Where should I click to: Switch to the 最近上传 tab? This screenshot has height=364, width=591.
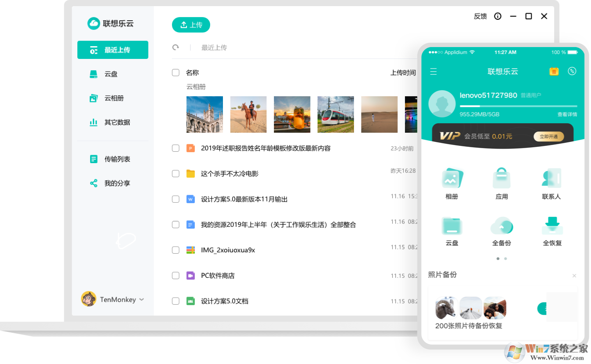coord(113,50)
